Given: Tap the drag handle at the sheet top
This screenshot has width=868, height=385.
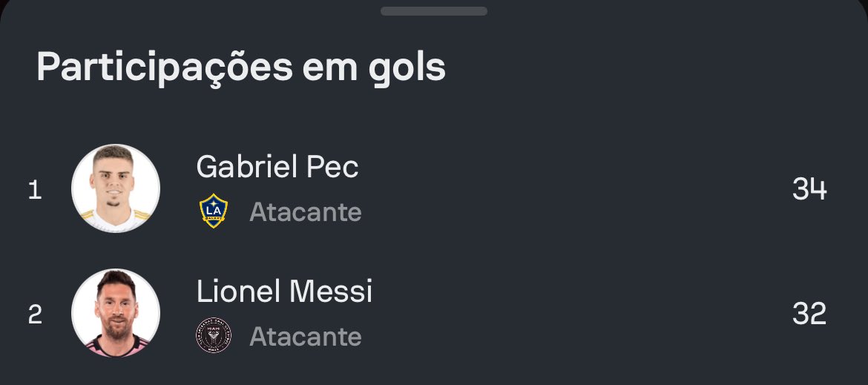Looking at the screenshot, I should click(x=434, y=11).
